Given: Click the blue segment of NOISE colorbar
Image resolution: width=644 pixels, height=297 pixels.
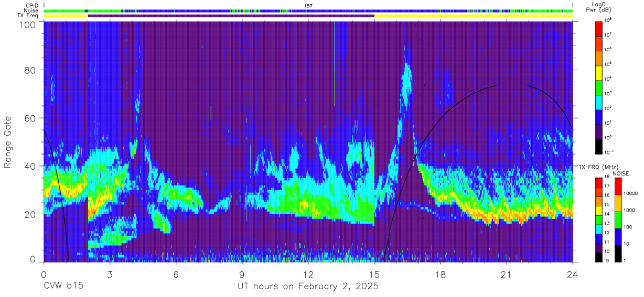Looking at the screenshot, I should tap(618, 237).
